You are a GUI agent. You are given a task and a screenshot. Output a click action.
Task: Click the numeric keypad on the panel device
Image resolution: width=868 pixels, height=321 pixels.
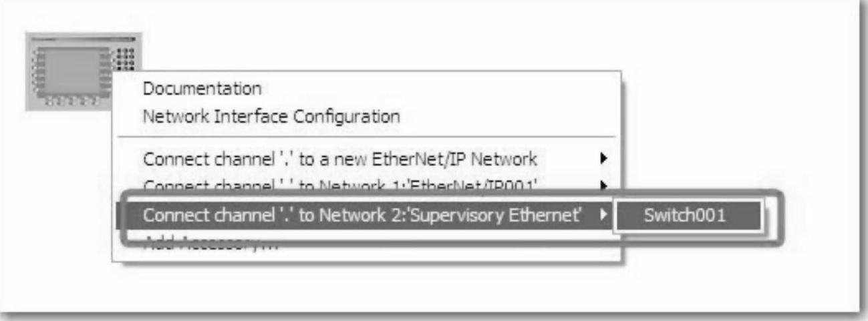click(126, 58)
